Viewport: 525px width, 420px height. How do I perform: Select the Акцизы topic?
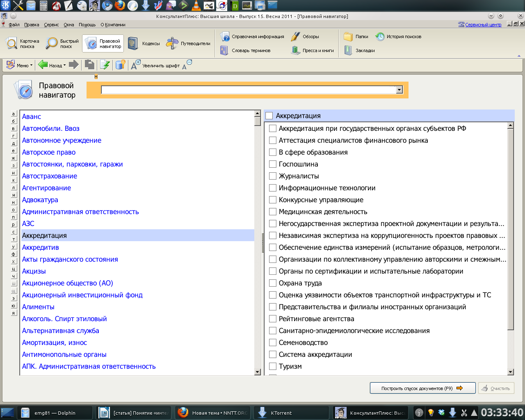pos(34,271)
